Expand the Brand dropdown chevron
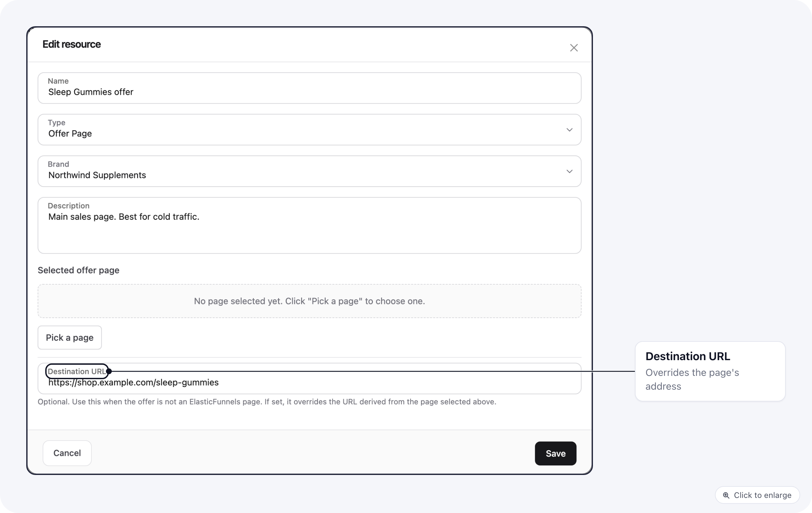Screen dimensions: 812x513 click(569, 171)
